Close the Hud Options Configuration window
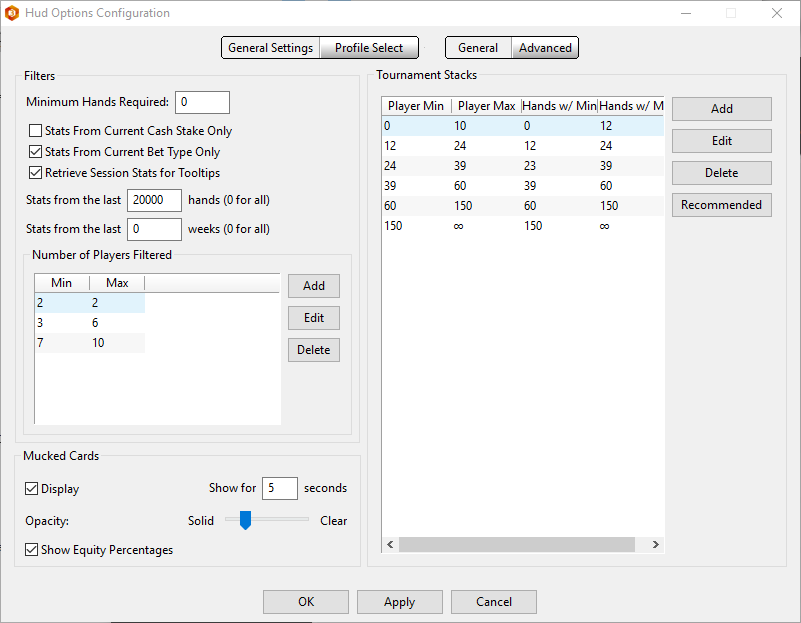Viewport: 801px width, 623px height. (777, 13)
